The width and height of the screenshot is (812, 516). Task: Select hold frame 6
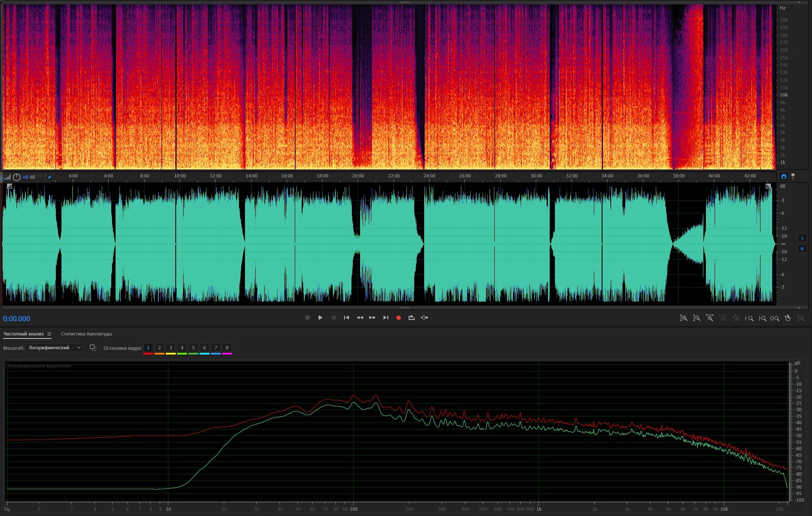pyautogui.click(x=204, y=348)
